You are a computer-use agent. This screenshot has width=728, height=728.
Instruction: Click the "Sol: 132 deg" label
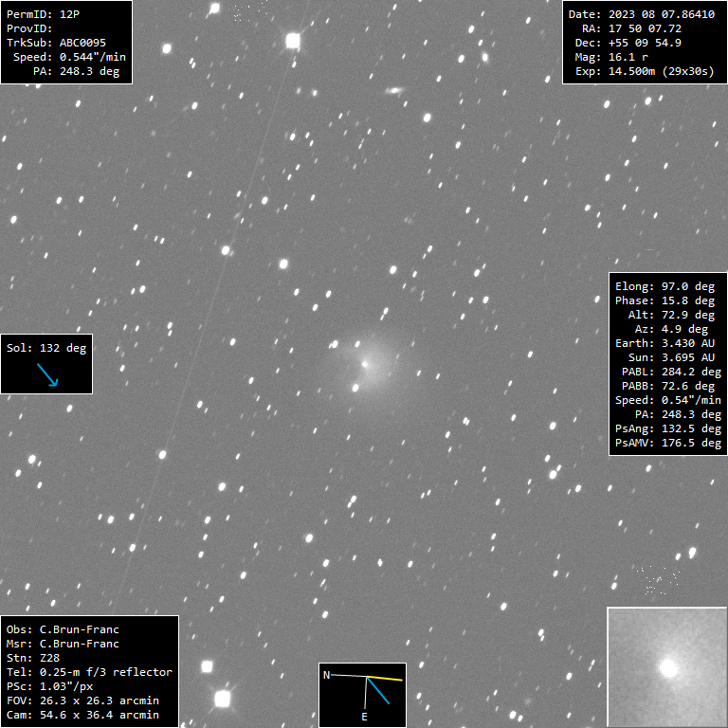[46, 348]
